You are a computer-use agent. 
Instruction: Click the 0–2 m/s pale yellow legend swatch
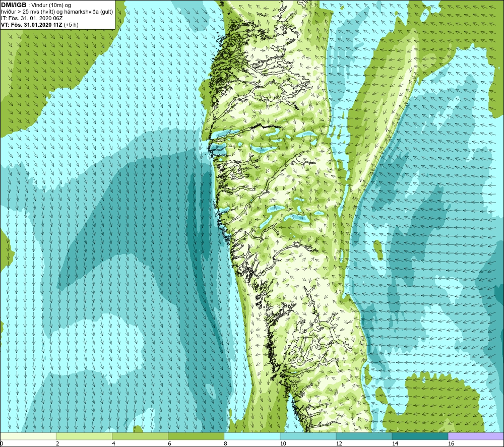[28, 436]
